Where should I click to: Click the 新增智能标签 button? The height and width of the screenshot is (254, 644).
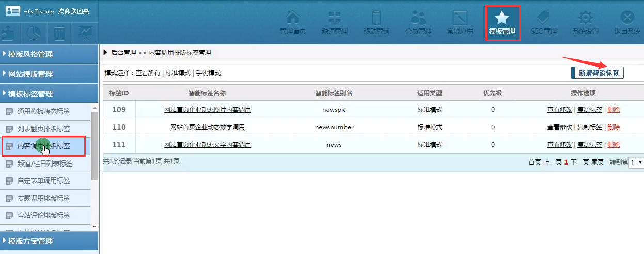click(x=598, y=73)
